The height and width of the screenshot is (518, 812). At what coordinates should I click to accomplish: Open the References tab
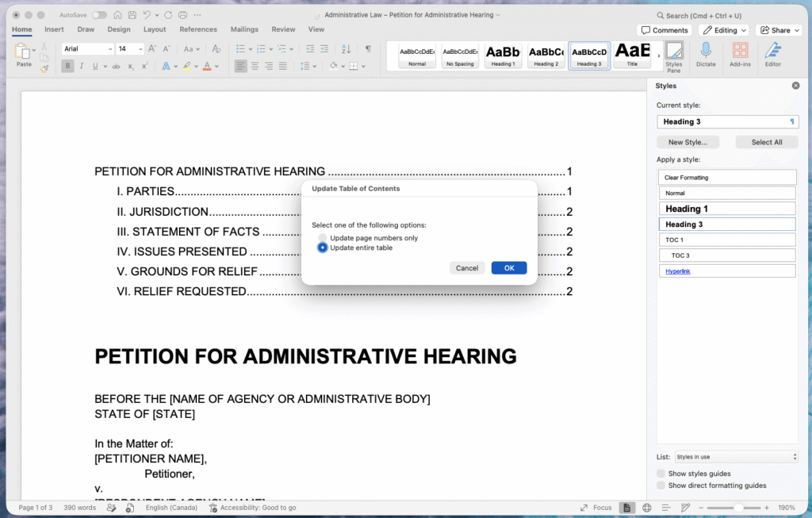(x=198, y=29)
